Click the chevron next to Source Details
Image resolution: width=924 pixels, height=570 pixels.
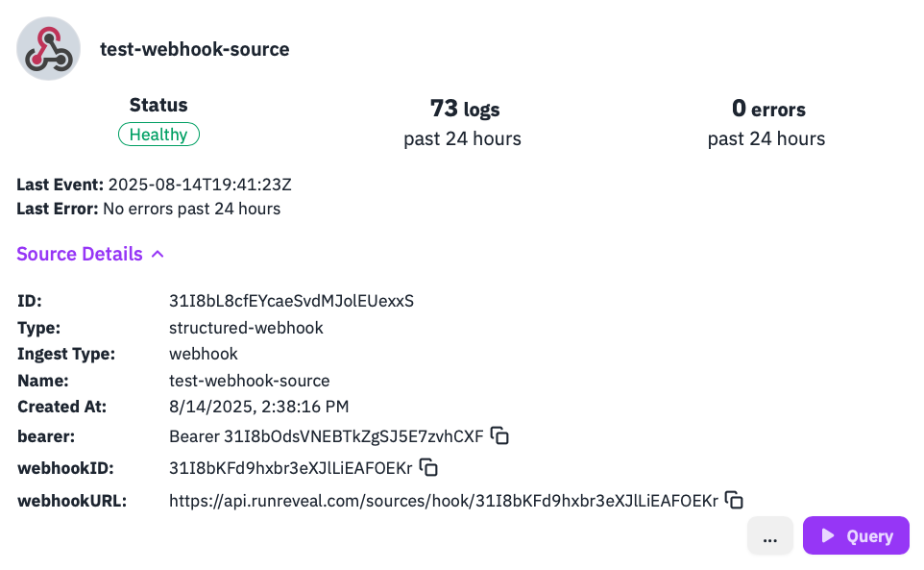pyautogui.click(x=158, y=253)
